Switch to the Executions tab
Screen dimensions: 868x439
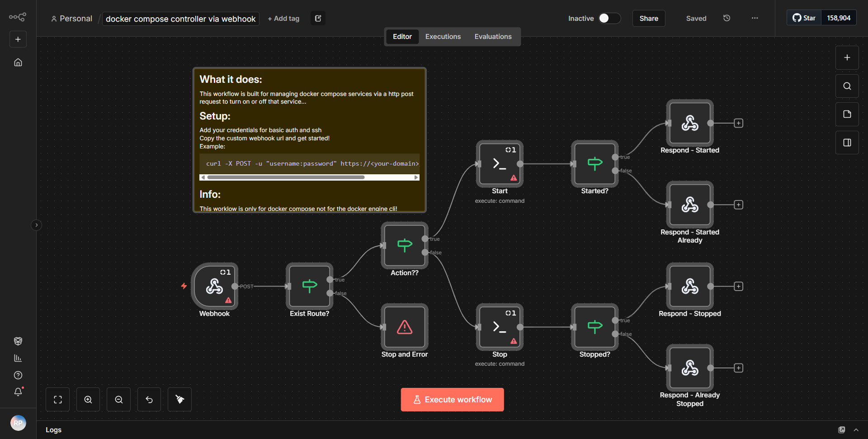[x=443, y=36]
